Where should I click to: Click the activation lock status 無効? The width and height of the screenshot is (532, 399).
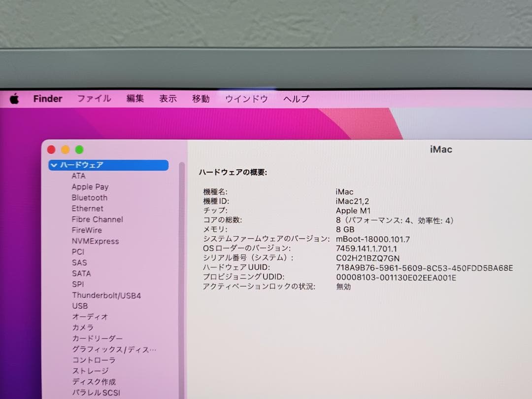click(343, 287)
